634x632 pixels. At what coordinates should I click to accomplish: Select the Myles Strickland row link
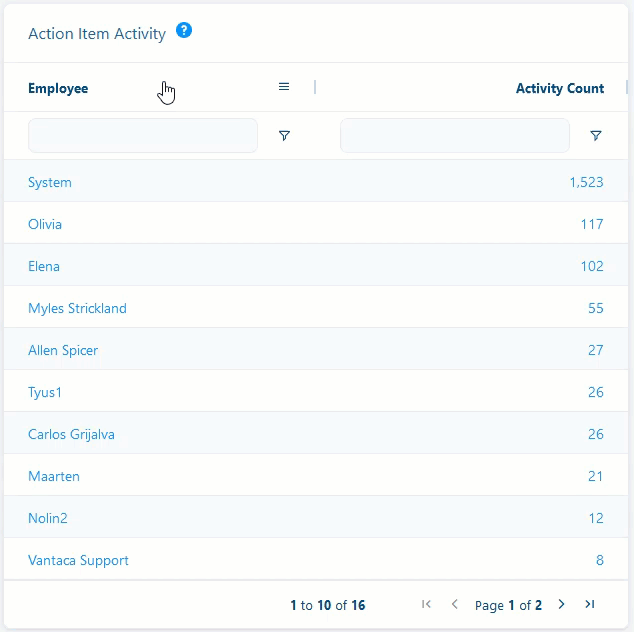click(x=77, y=308)
